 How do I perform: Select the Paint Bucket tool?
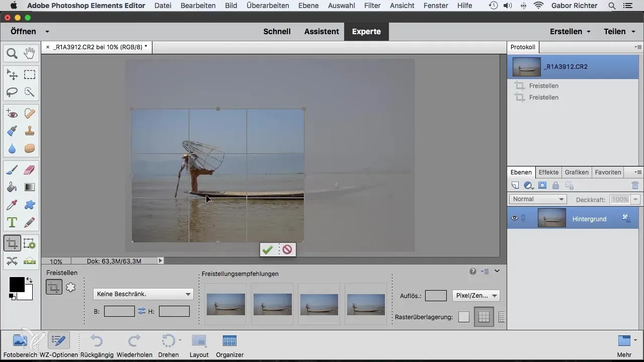pyautogui.click(x=12, y=188)
